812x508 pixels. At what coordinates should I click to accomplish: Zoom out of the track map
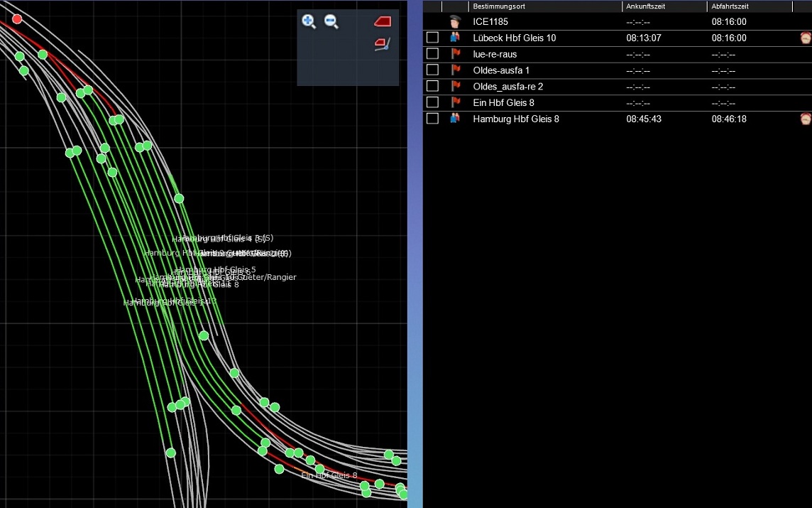point(331,21)
